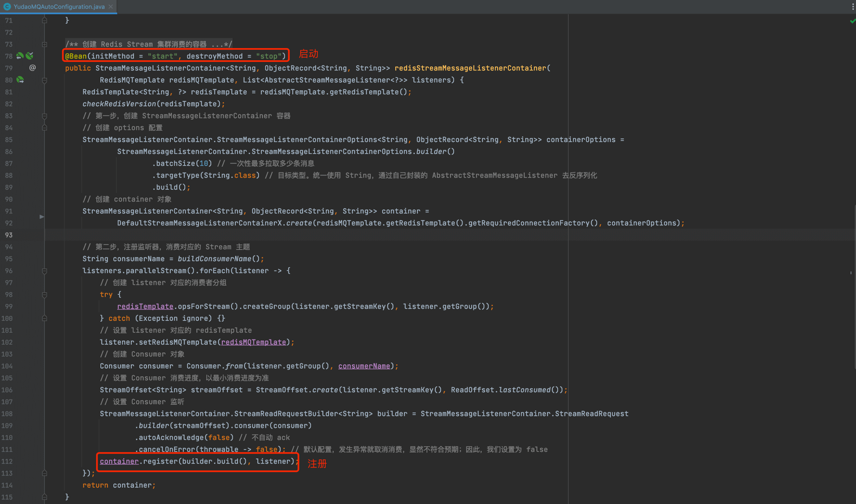Click Spring autowired gutter icon on line 80
This screenshot has height=504, width=856.
click(20, 80)
